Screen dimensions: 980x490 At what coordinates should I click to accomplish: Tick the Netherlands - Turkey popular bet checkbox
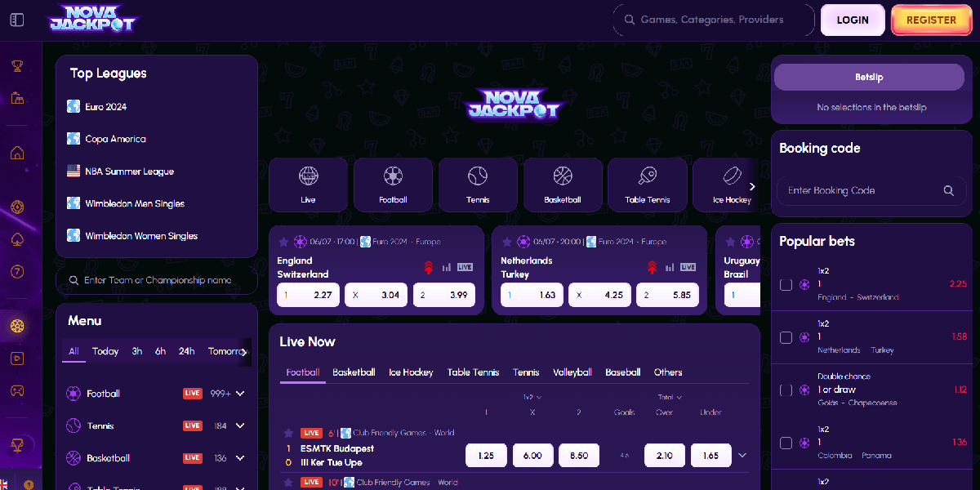[786, 337]
